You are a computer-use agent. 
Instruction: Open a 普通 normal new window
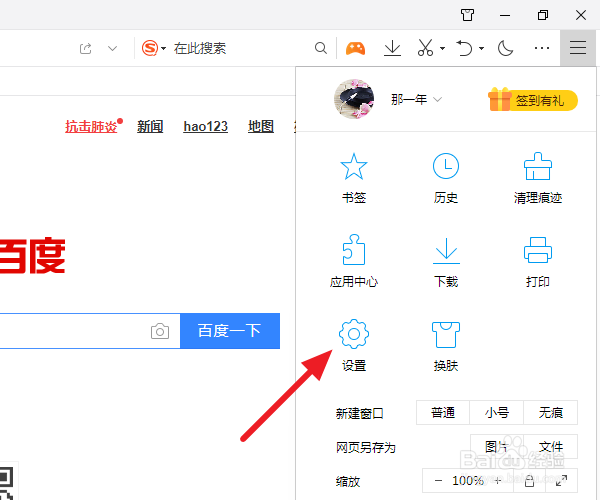pos(443,412)
